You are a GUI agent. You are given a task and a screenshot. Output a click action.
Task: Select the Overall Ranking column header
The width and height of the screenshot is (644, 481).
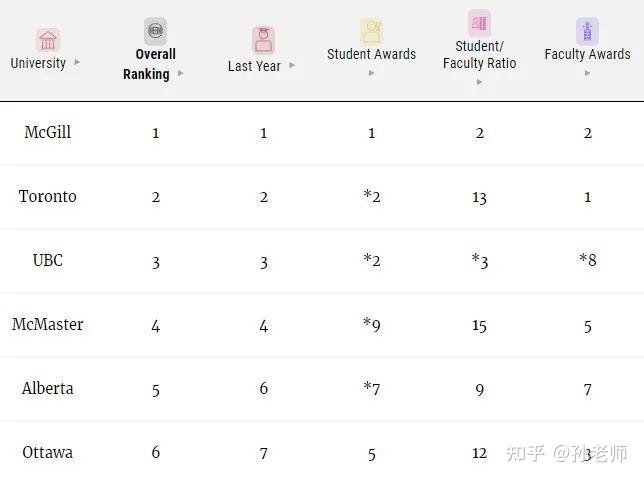click(x=147, y=64)
